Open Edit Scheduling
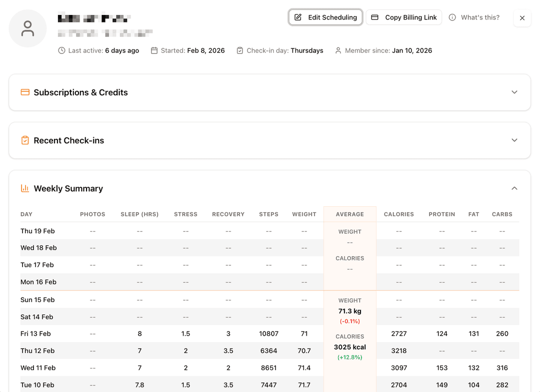The image size is (540, 392). point(325,17)
